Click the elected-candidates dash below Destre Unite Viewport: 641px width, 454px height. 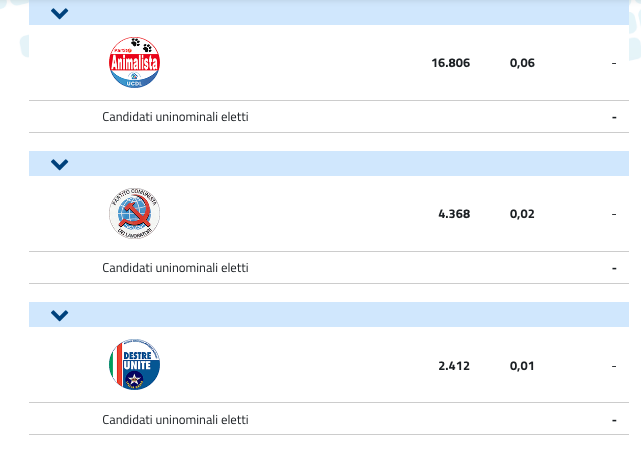pyautogui.click(x=613, y=420)
